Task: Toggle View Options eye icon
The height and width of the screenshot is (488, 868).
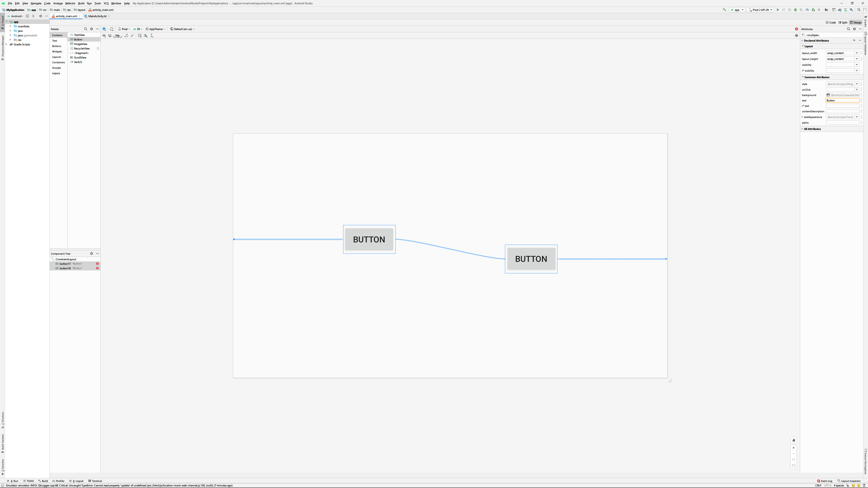Action: click(104, 35)
